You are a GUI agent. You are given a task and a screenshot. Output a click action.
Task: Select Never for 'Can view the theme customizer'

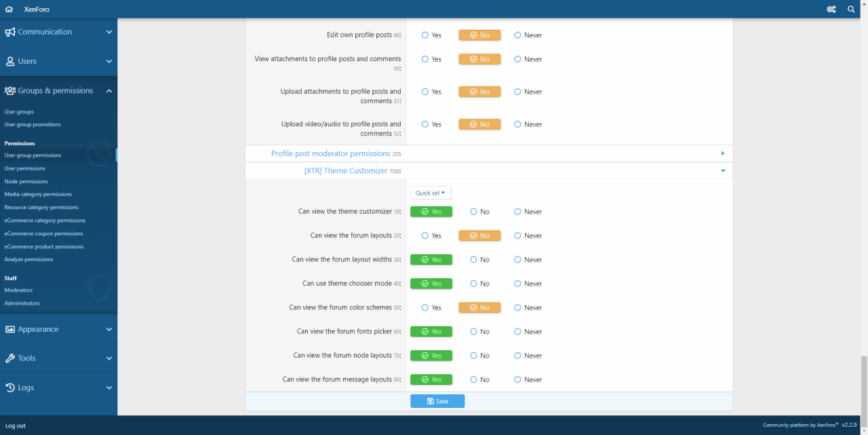point(517,212)
